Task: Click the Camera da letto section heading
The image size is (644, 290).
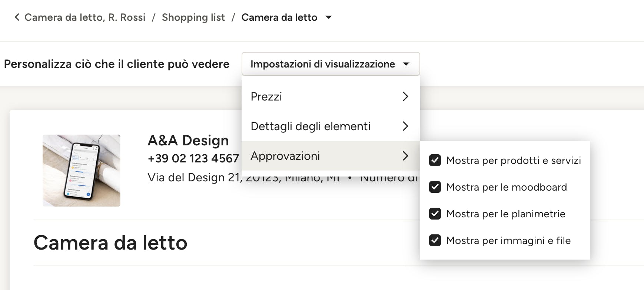Action: [110, 243]
